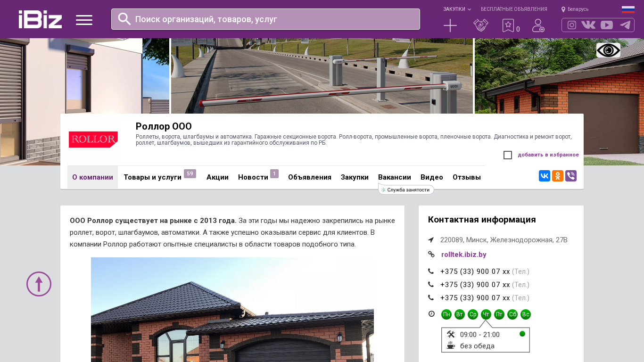Open the Акции tab

217,177
